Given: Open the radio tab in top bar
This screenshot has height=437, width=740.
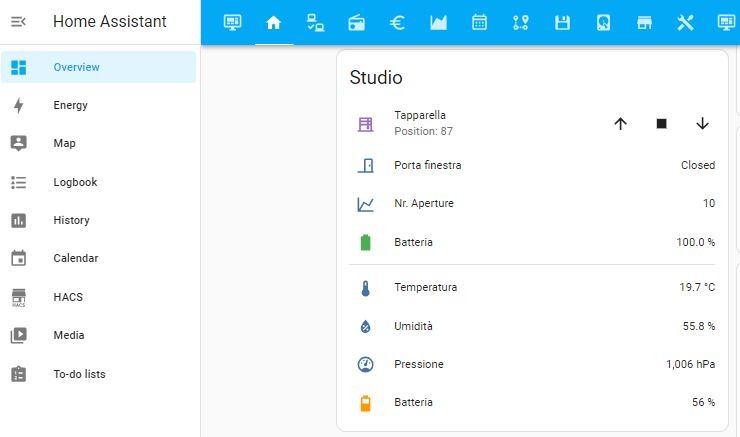Looking at the screenshot, I should pyautogui.click(x=356, y=23).
